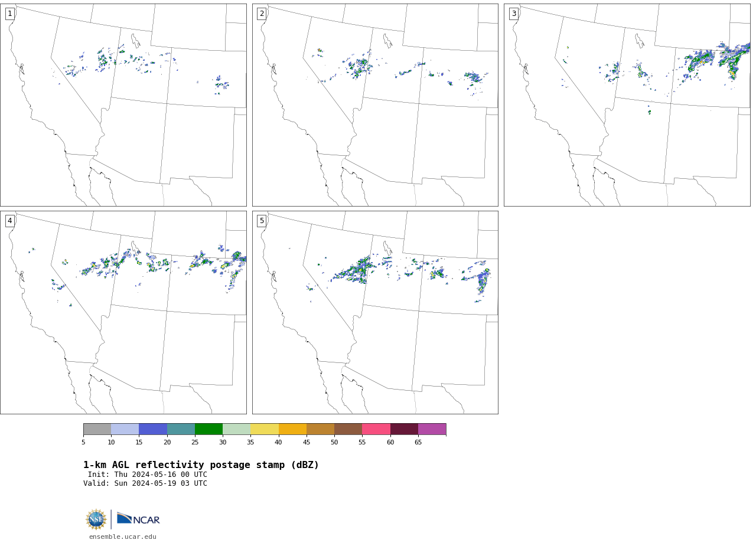Image resolution: width=756 pixels, height=543 pixels.
Task: Click the maroon 60-65 dBZ swatch
Action: (404, 429)
